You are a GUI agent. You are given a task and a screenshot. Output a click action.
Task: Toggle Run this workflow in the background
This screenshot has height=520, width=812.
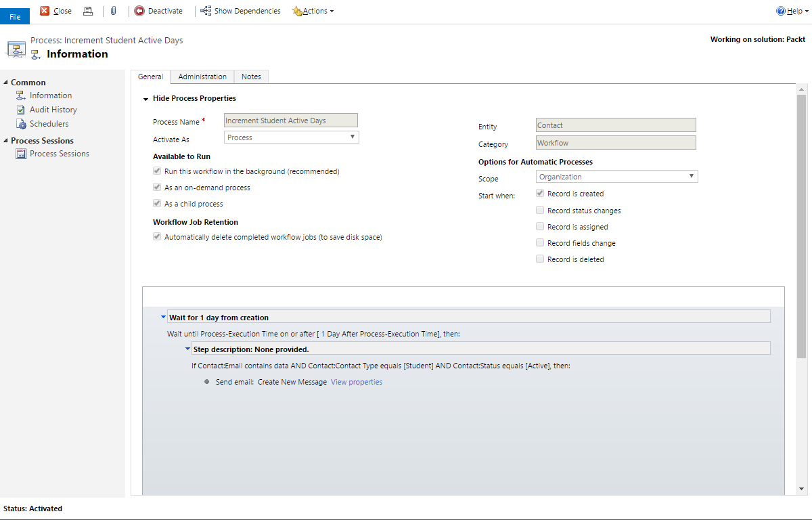tap(157, 171)
